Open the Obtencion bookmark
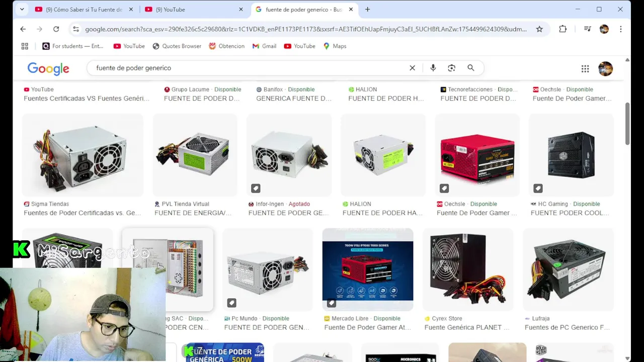Image resolution: width=644 pixels, height=362 pixels. [227, 46]
